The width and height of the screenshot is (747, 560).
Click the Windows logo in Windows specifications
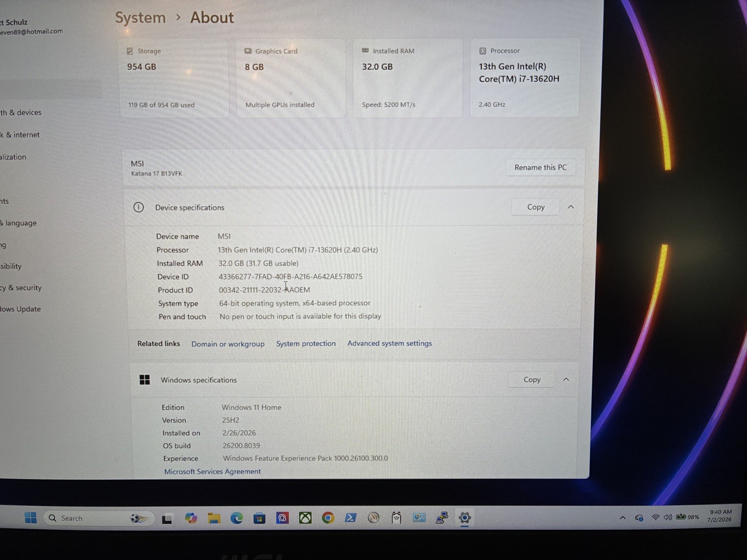145,379
